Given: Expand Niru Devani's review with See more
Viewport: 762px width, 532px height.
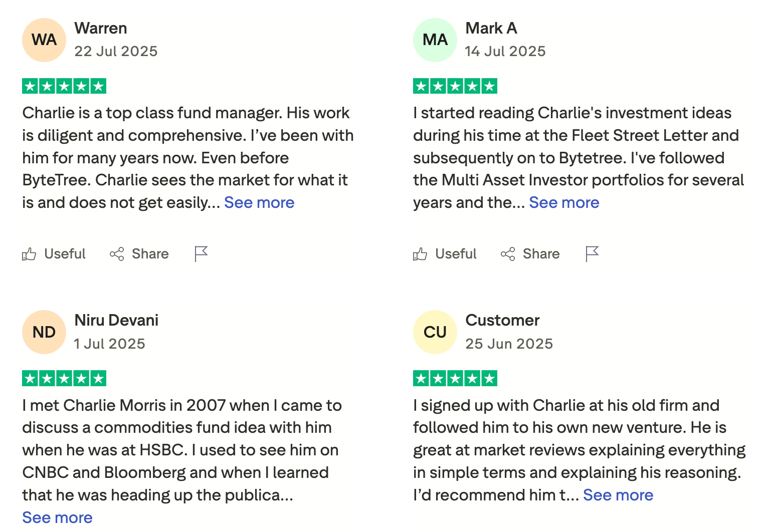Looking at the screenshot, I should (57, 517).
